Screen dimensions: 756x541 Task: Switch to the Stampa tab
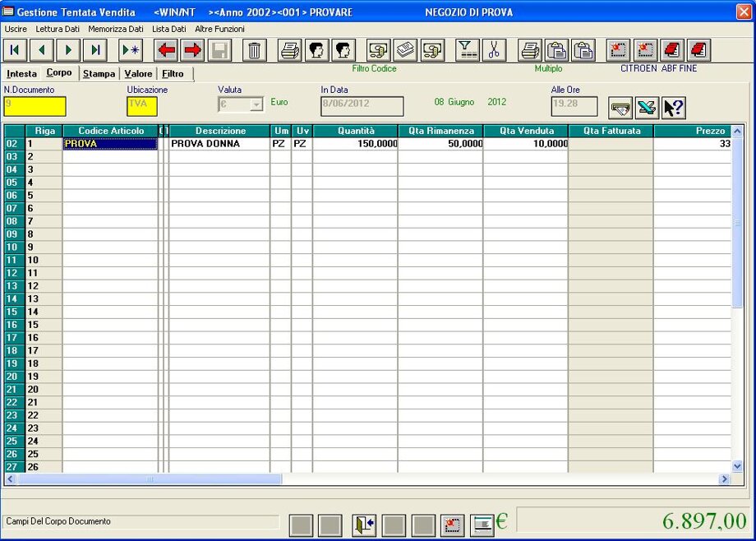[x=99, y=74]
